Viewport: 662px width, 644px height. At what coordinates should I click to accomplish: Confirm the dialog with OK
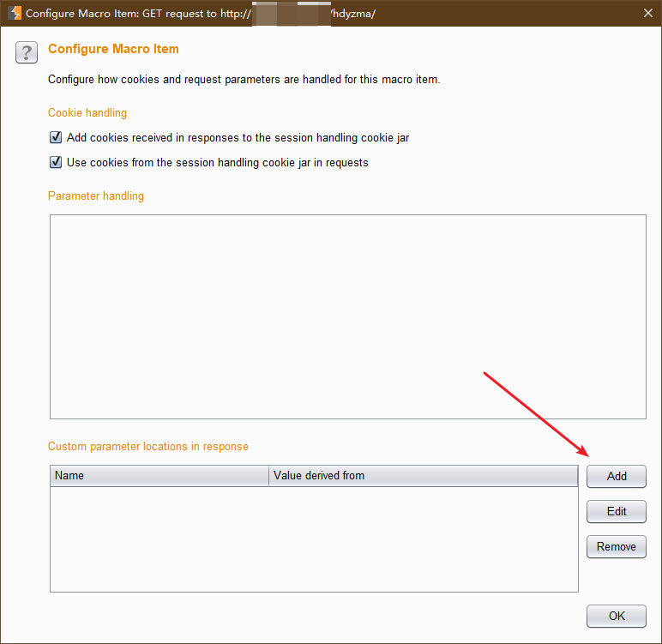[x=616, y=616]
